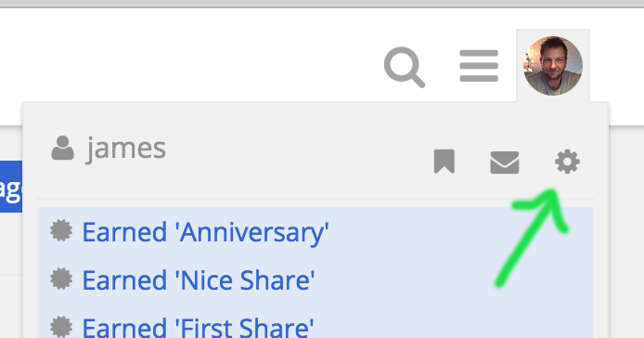644x338 pixels.
Task: Click the badge icon beside First Share
Action: click(61, 327)
